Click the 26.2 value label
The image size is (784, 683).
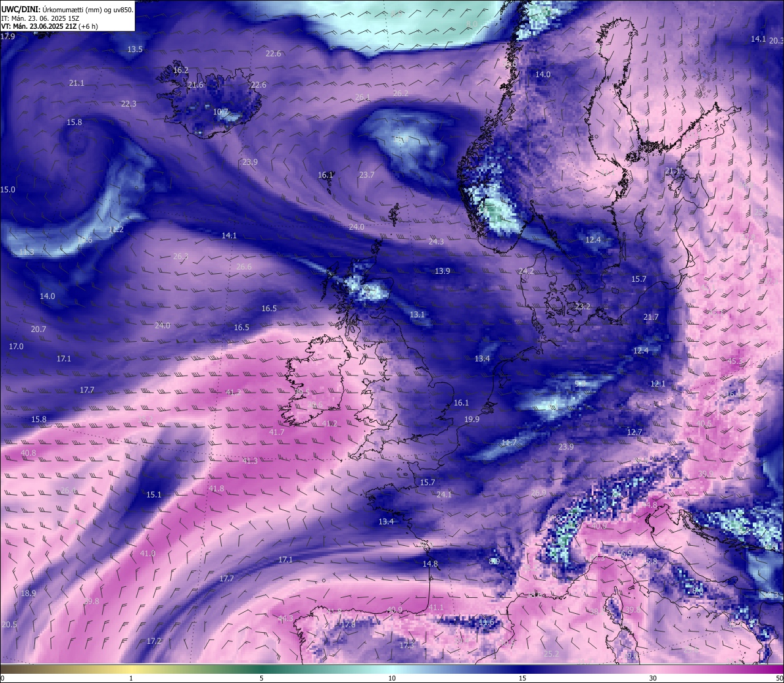tap(400, 94)
